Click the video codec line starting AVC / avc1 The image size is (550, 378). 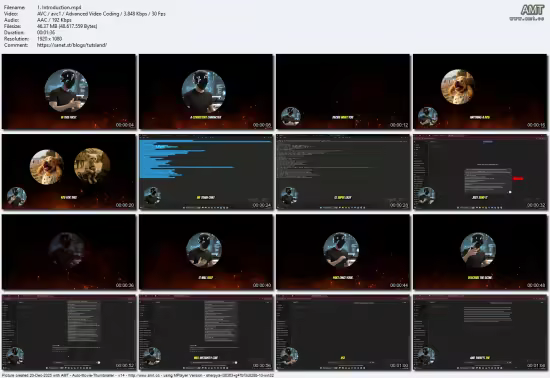pyautogui.click(x=101, y=14)
